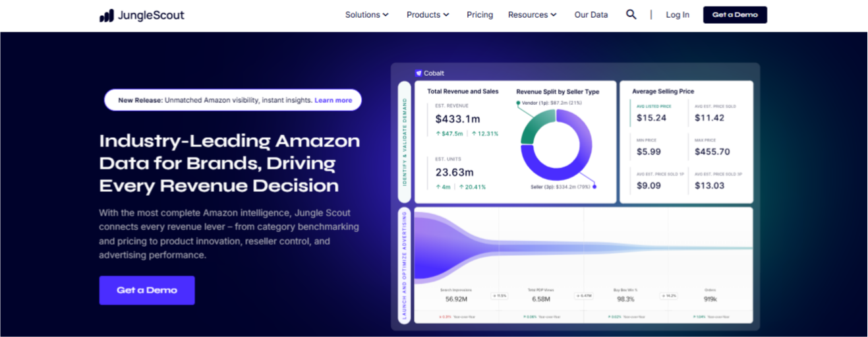Image resolution: width=868 pixels, height=337 pixels.
Task: Click the Total Revenue and Sales heading
Action: click(463, 92)
